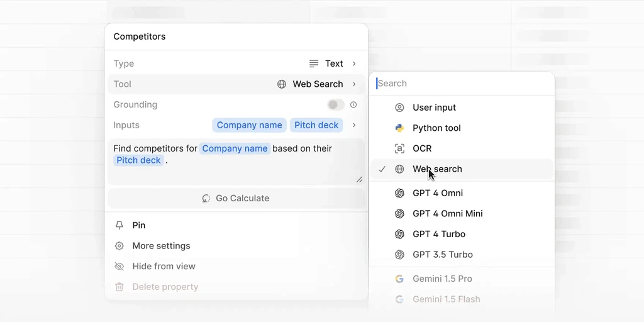Click the Pitch deck chip in Inputs row
The height and width of the screenshot is (322, 644).
coord(316,125)
